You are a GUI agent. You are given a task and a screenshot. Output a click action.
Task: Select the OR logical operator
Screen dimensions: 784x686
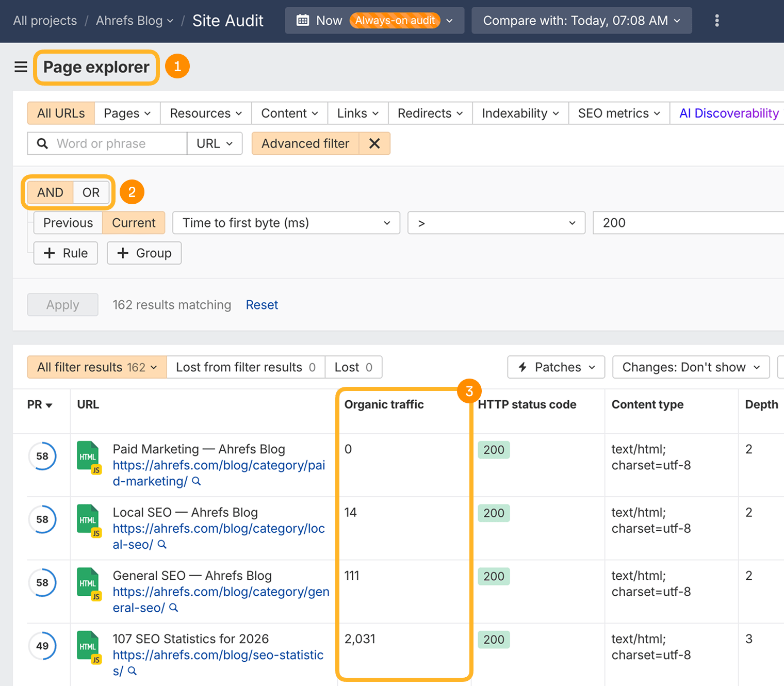pos(91,192)
